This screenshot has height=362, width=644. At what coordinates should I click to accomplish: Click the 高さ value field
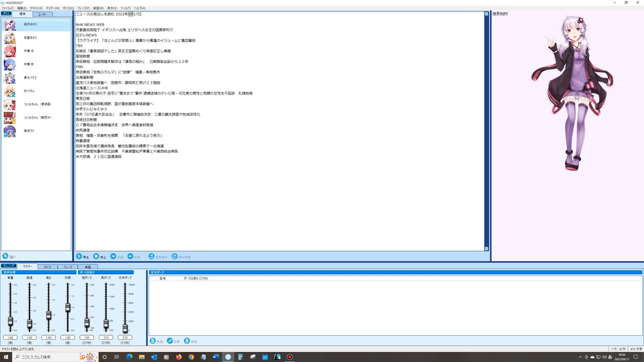pyautogui.click(x=48, y=337)
